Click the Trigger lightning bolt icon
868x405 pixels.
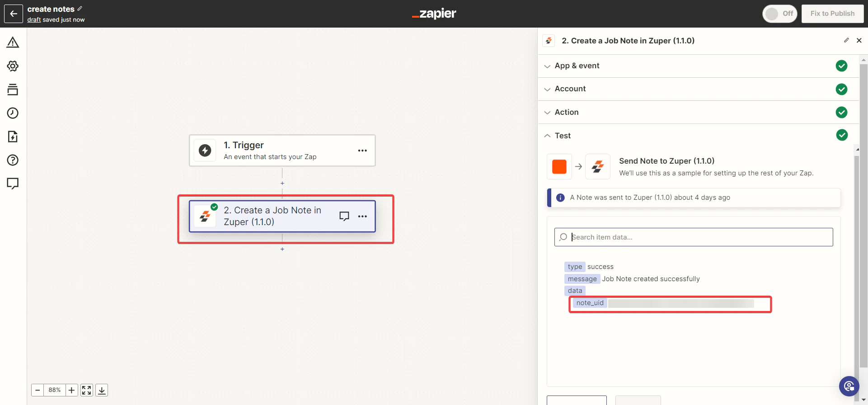pyautogui.click(x=205, y=151)
